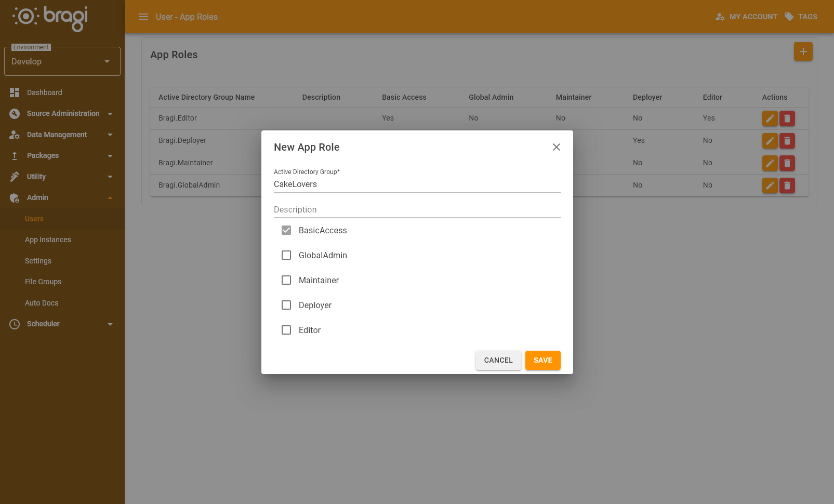Image resolution: width=834 pixels, height=504 pixels.
Task: Click Active Directory Group input field
Action: coord(417,184)
